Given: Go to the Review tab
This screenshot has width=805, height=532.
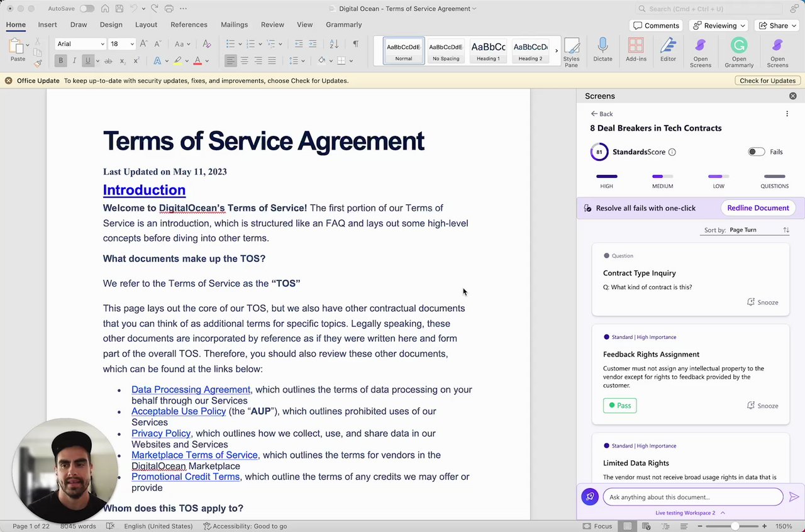Looking at the screenshot, I should point(272,25).
